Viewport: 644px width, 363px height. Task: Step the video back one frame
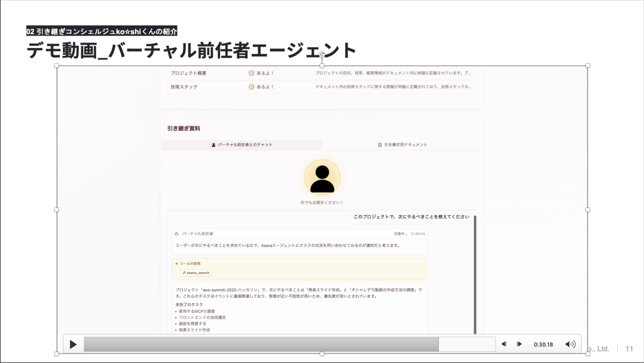click(x=504, y=344)
